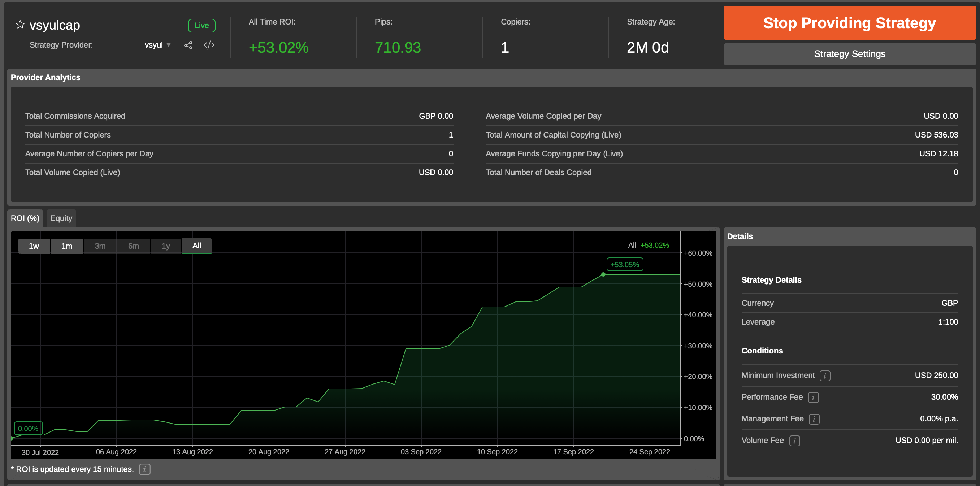Select the 1m chart range
Screen dimensions: 980x486
(x=66, y=246)
